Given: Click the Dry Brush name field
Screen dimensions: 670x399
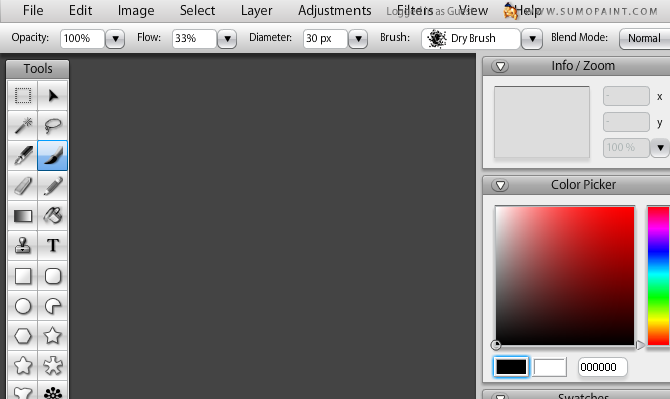Looking at the screenshot, I should coord(473,38).
